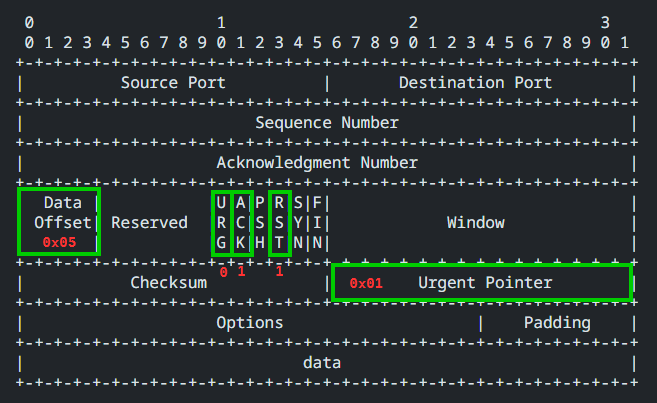Select the Checksum field
The width and height of the screenshot is (657, 403).
[x=168, y=283]
